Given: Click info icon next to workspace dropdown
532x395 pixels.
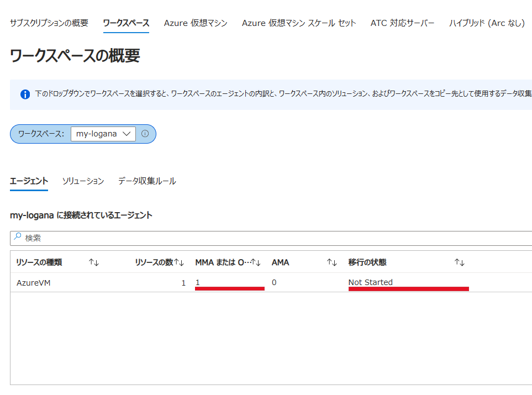Looking at the screenshot, I should tap(145, 134).
